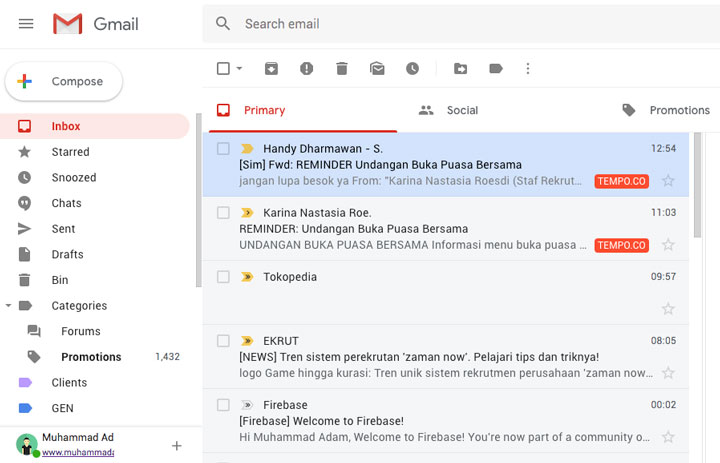Click the Labels tag icon in toolbar
Image resolution: width=720 pixels, height=463 pixels.
[496, 69]
